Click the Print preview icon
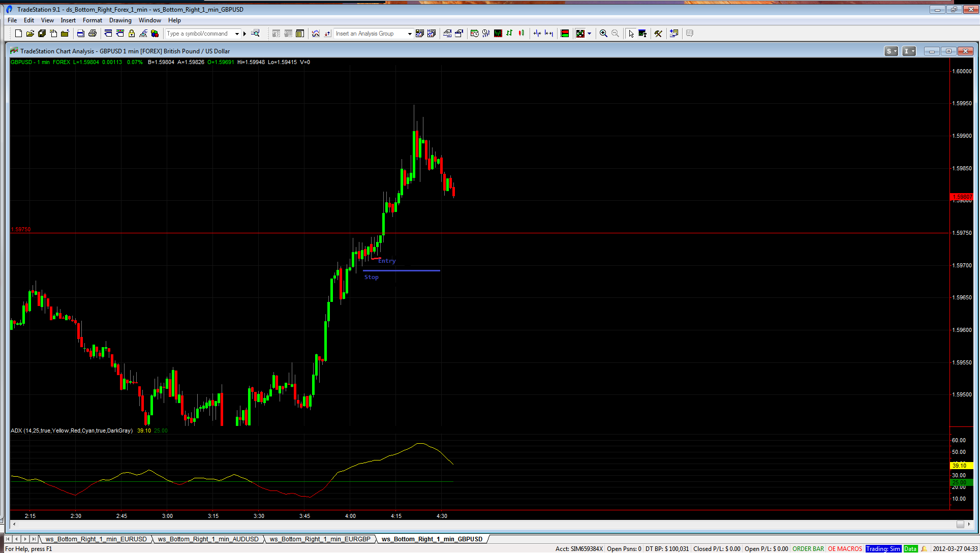 (x=80, y=34)
